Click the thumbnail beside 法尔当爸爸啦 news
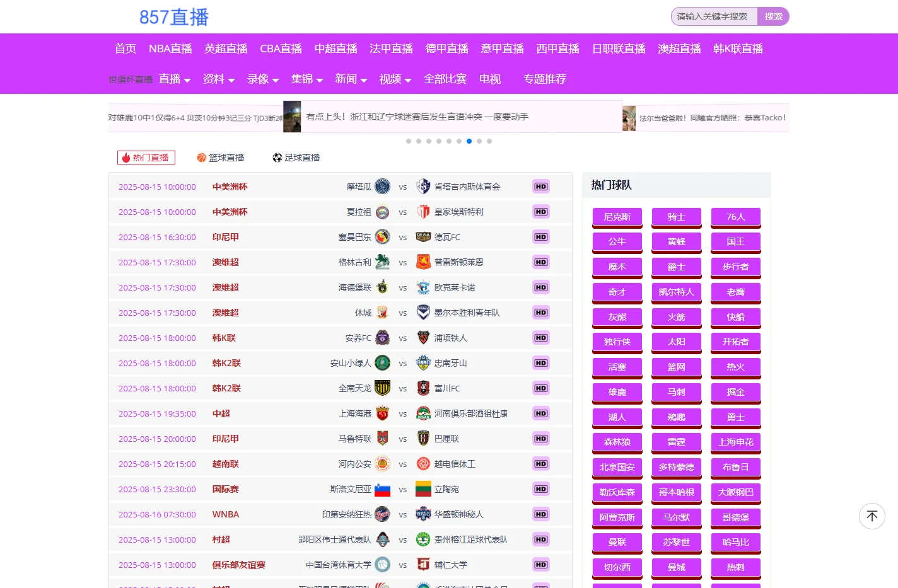 coord(629,118)
